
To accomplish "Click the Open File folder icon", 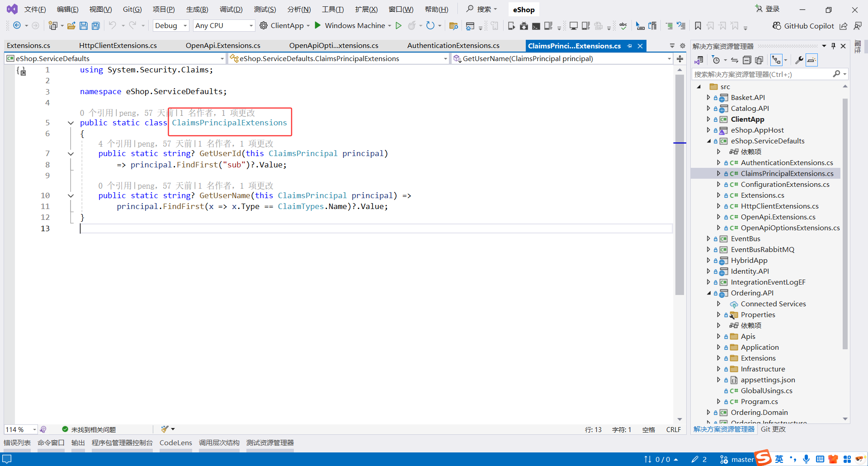I will (71, 26).
